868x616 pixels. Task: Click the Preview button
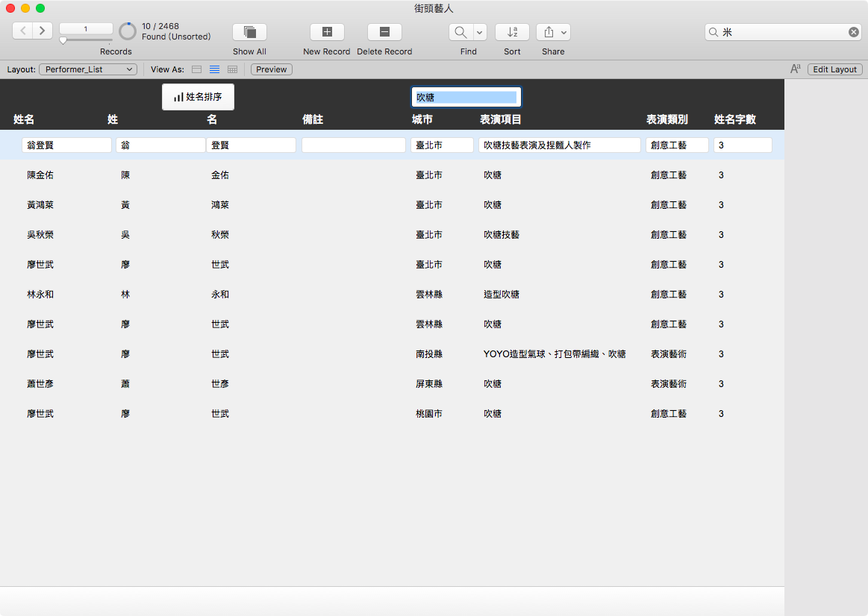271,69
